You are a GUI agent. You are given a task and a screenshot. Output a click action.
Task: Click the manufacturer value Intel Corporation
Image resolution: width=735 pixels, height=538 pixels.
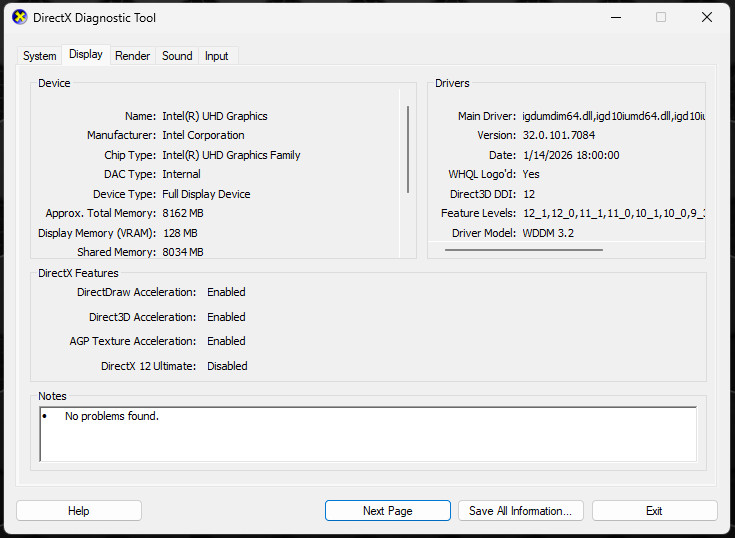[203, 135]
